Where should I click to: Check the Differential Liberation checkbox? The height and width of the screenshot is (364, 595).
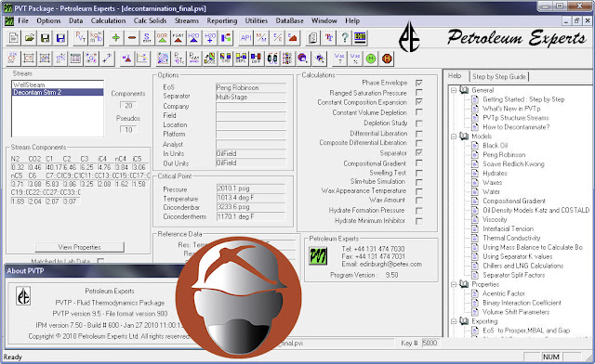coord(419,134)
